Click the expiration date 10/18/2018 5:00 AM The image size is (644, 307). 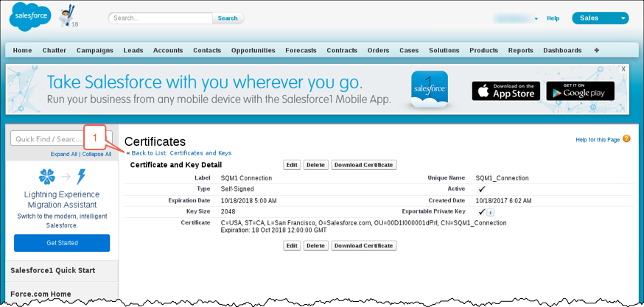(249, 201)
